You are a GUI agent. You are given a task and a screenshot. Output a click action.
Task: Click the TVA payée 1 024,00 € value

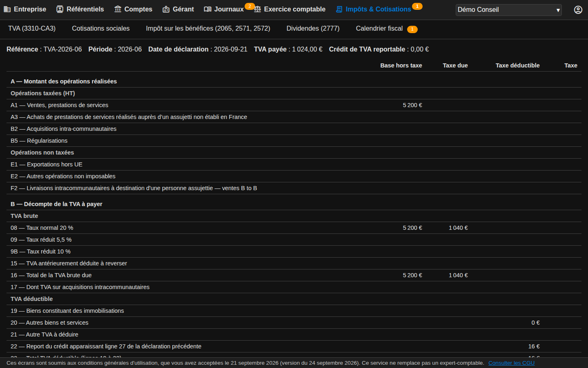coord(307,49)
